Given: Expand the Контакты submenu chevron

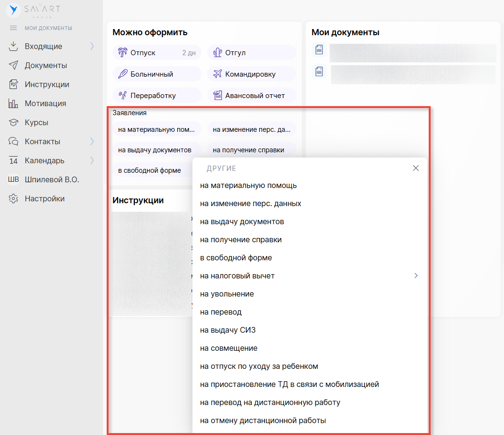Looking at the screenshot, I should [x=92, y=141].
